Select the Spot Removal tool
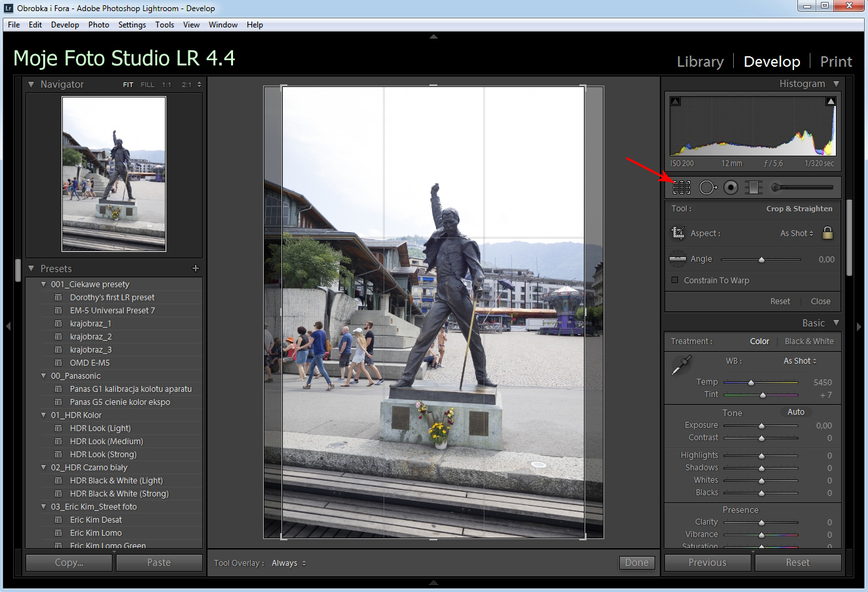This screenshot has width=868, height=592. pos(707,188)
